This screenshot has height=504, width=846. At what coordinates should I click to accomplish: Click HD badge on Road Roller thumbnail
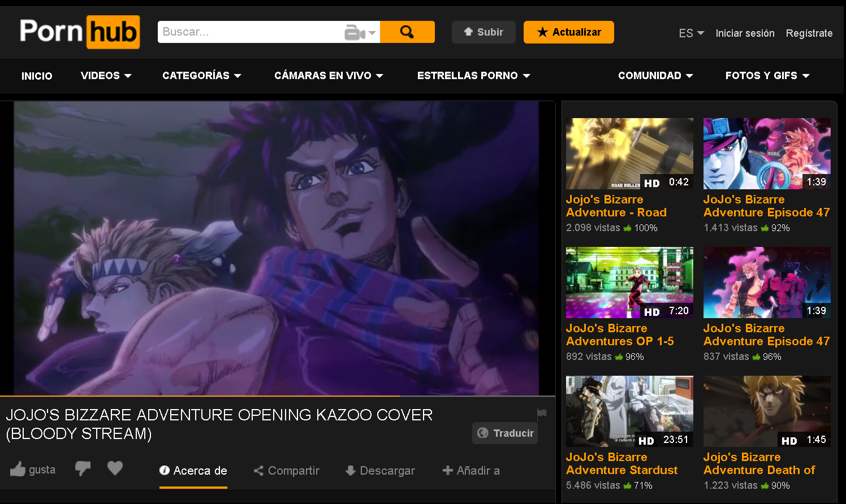click(652, 183)
